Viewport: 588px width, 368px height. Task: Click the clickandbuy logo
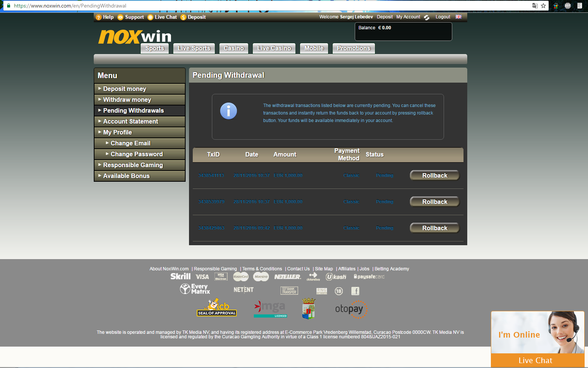[313, 277]
